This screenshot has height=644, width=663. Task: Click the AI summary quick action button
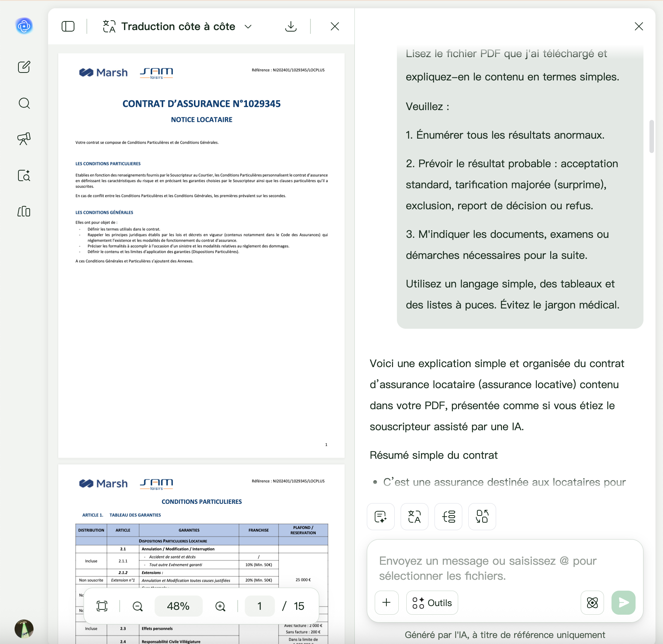point(381,517)
